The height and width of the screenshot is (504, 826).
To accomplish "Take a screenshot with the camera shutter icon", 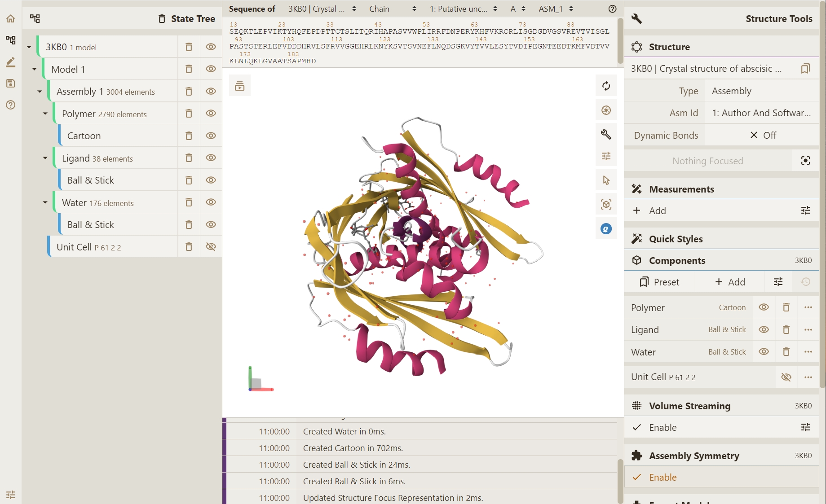I will coord(606,110).
